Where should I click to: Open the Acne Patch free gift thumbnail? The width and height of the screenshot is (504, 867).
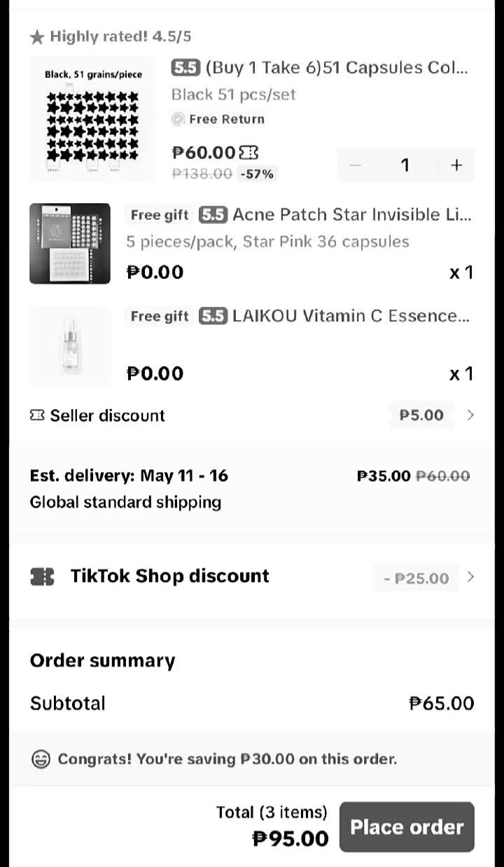tap(70, 244)
